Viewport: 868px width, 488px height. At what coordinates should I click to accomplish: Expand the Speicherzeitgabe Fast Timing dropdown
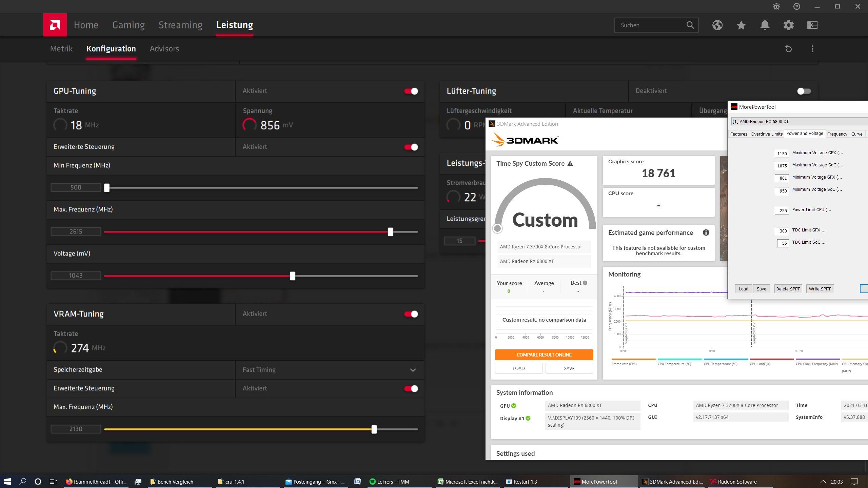point(413,370)
